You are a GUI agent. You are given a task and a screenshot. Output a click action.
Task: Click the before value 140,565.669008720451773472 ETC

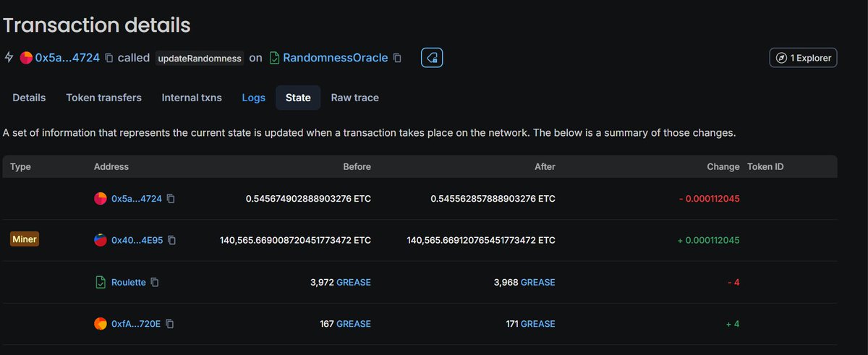[x=295, y=240]
